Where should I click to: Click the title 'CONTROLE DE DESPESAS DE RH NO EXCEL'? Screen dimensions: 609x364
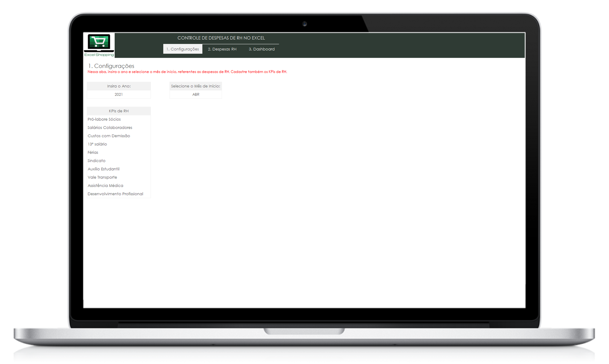click(221, 38)
